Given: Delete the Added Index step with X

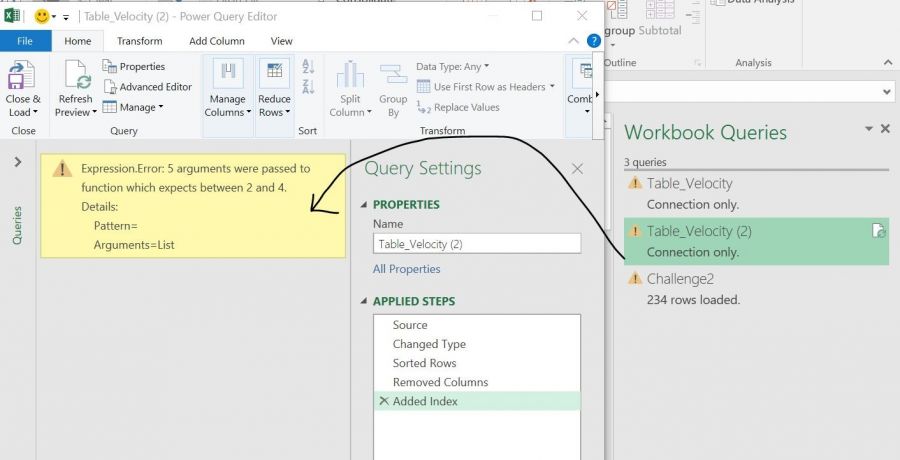Looking at the screenshot, I should tap(384, 401).
